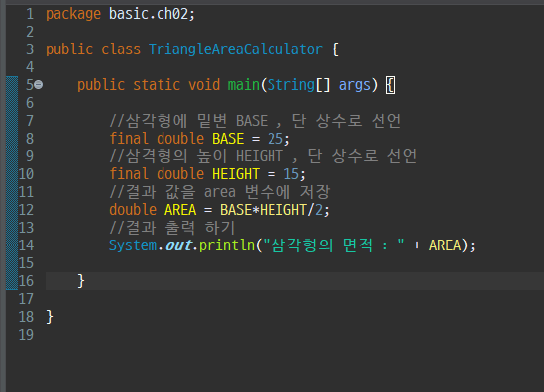This screenshot has height=392, width=544.
Task: Click the args parameter
Action: [x=354, y=85]
